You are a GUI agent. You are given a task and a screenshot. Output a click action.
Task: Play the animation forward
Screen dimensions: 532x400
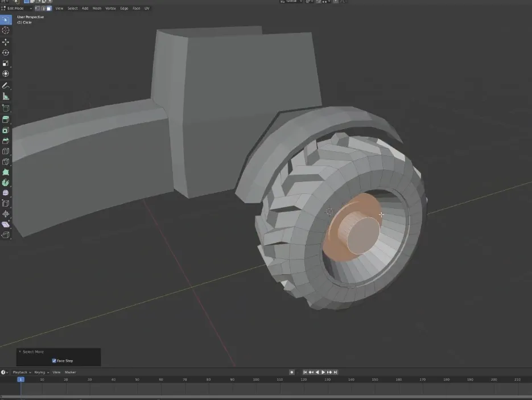pyautogui.click(x=323, y=372)
